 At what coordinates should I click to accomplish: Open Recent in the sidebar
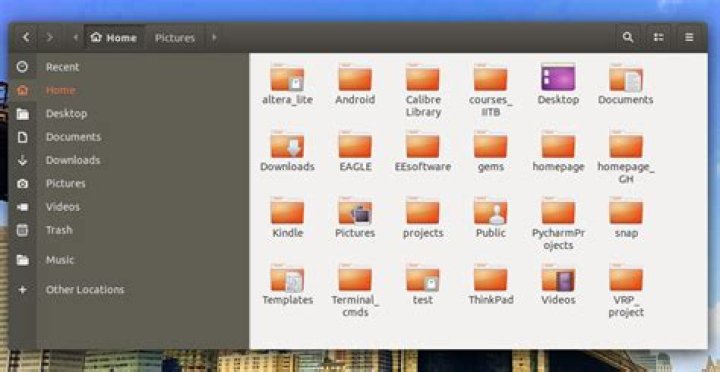[x=129, y=67]
